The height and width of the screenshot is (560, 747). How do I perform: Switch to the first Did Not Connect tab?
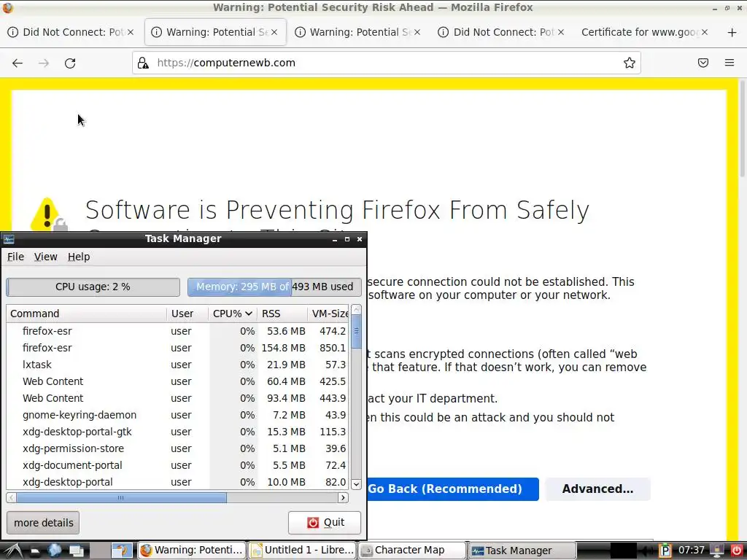pos(71,32)
